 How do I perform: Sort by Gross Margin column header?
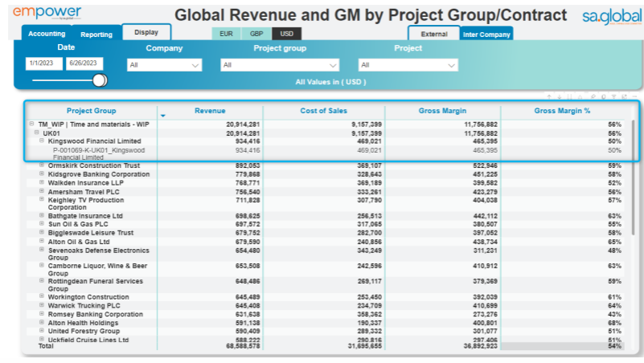point(442,111)
